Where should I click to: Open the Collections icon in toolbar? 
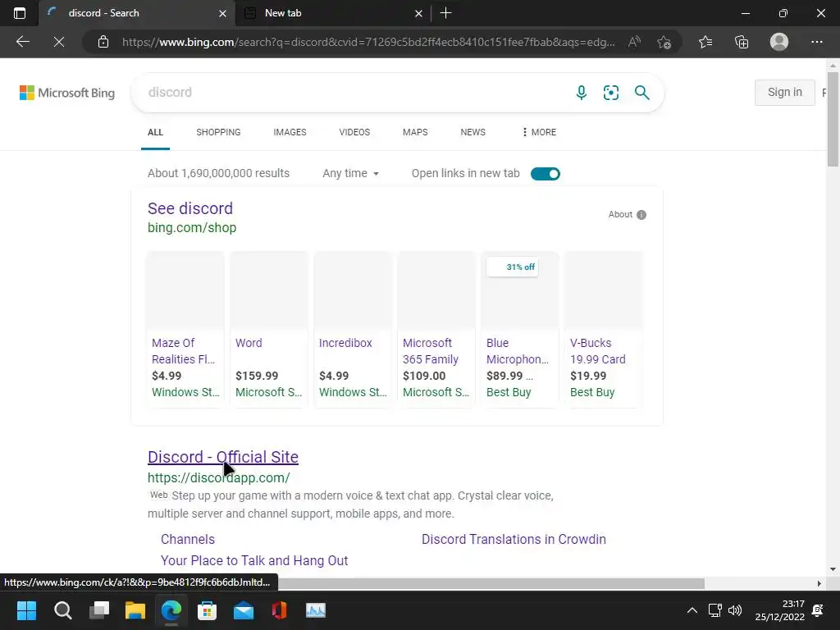(742, 42)
